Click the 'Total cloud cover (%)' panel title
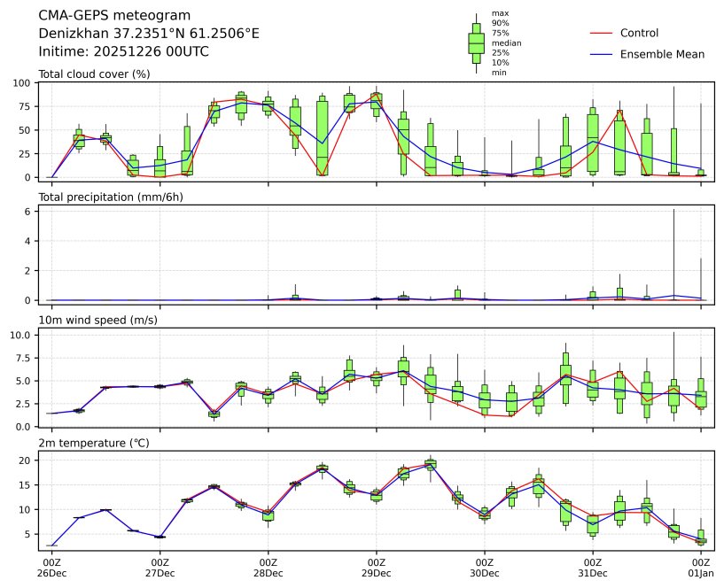Viewport: 724px width, 588px height. click(94, 73)
